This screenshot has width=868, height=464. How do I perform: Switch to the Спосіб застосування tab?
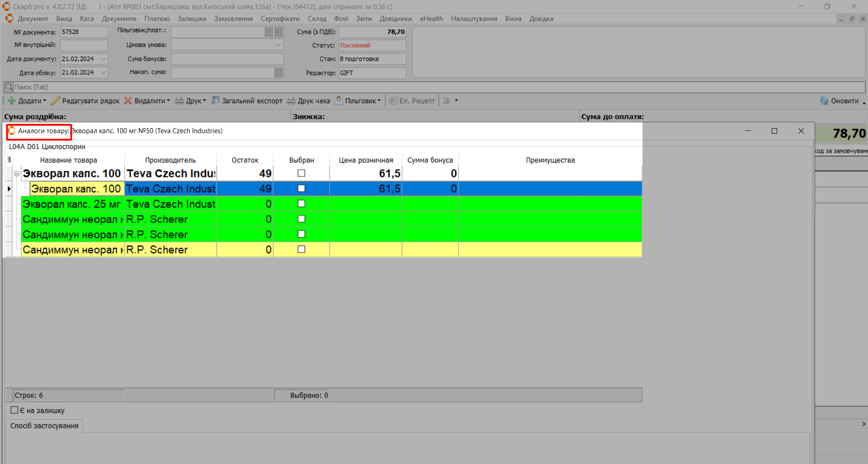tap(44, 426)
